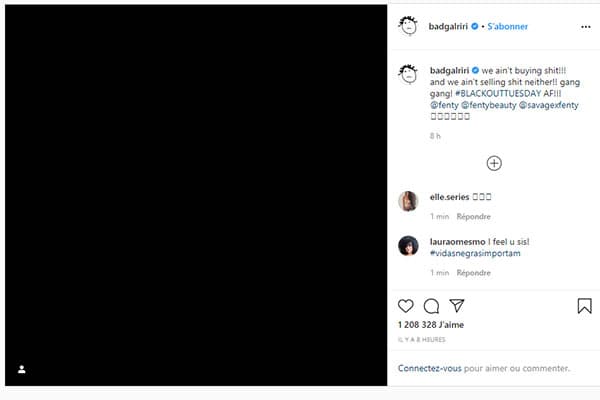Save post with the bookmark icon
Screen dimensions: 600x400
584,306
